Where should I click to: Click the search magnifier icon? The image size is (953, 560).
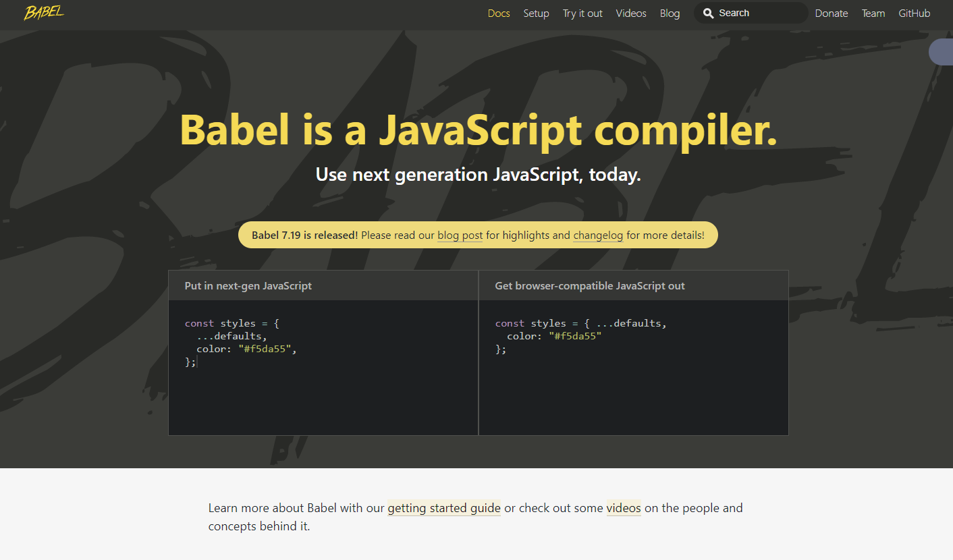pyautogui.click(x=708, y=13)
